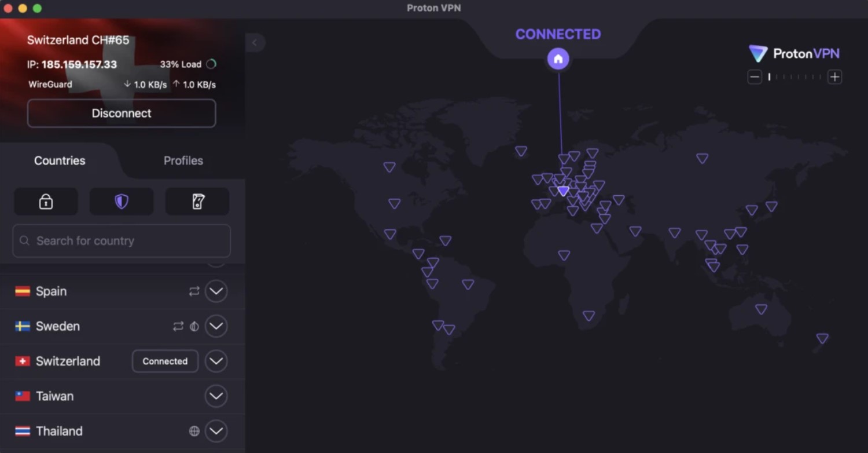This screenshot has height=453, width=868.
Task: Select the Brazil server marker
Action: (x=468, y=284)
